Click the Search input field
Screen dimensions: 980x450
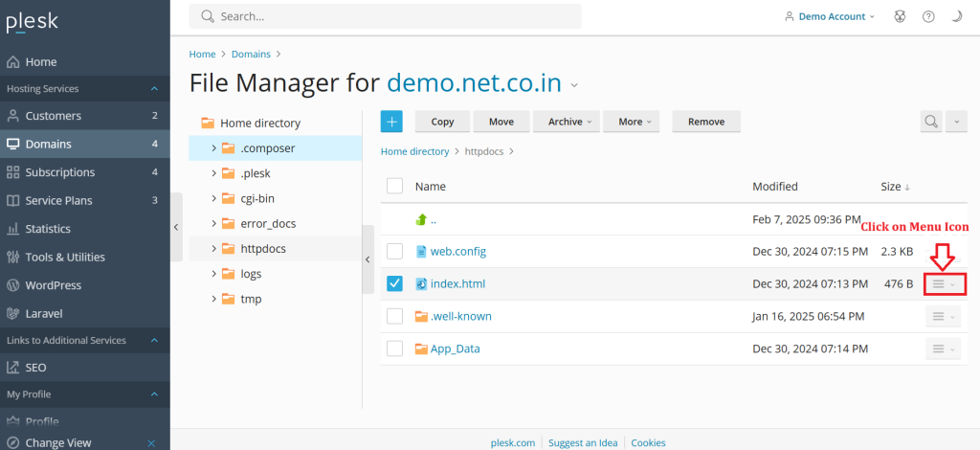(x=385, y=16)
